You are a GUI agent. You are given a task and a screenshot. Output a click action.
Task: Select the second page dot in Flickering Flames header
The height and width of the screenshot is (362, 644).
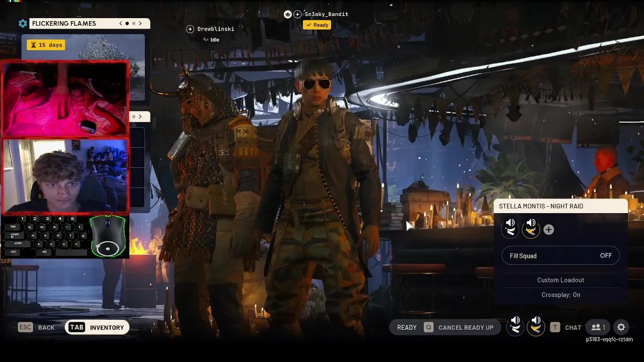[x=134, y=24]
